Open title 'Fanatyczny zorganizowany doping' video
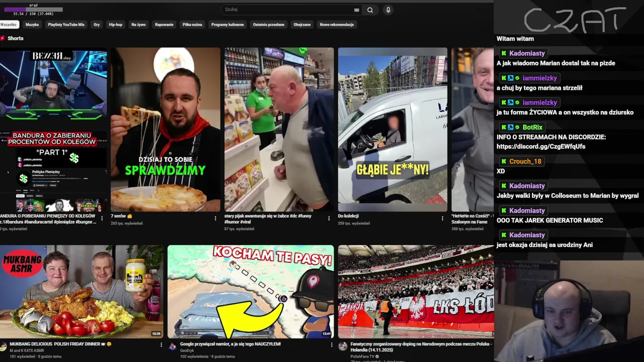The height and width of the screenshot is (362, 644). click(x=421, y=346)
